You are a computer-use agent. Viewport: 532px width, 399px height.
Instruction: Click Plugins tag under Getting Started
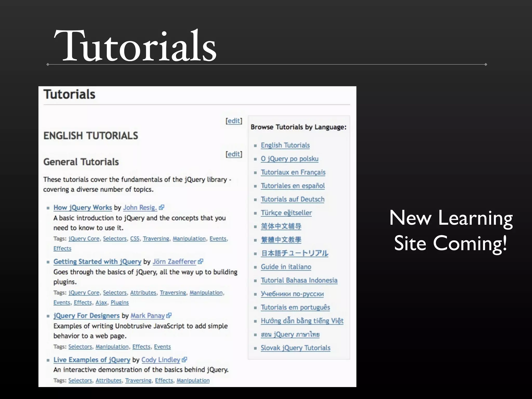click(x=119, y=302)
